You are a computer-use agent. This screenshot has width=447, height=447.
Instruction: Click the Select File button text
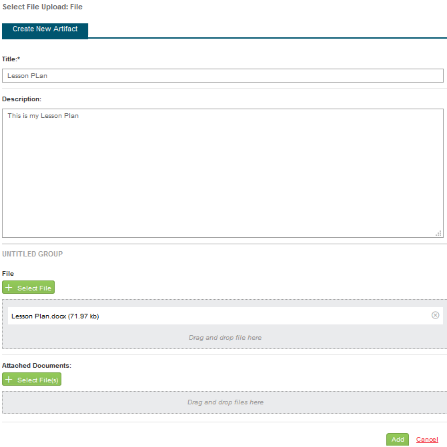click(x=34, y=288)
